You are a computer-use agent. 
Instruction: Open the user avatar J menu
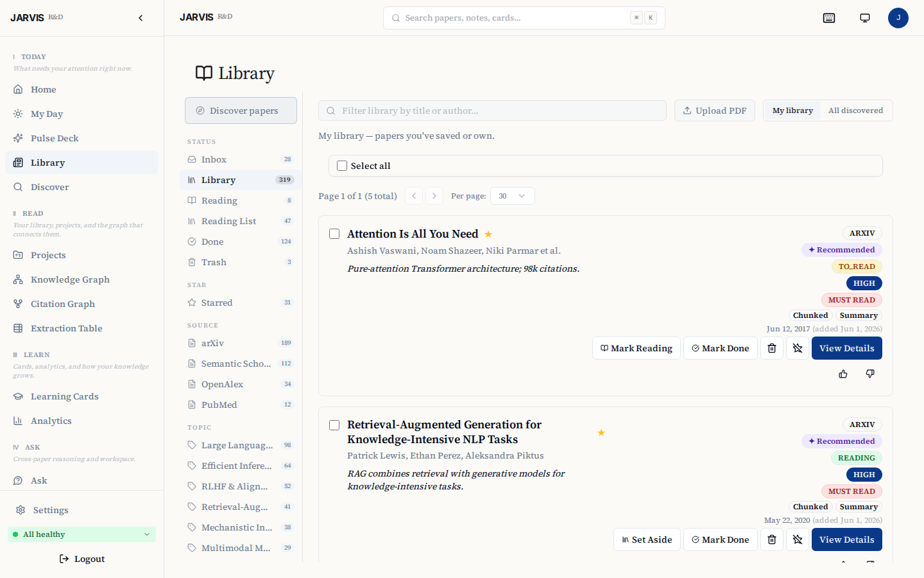898,18
